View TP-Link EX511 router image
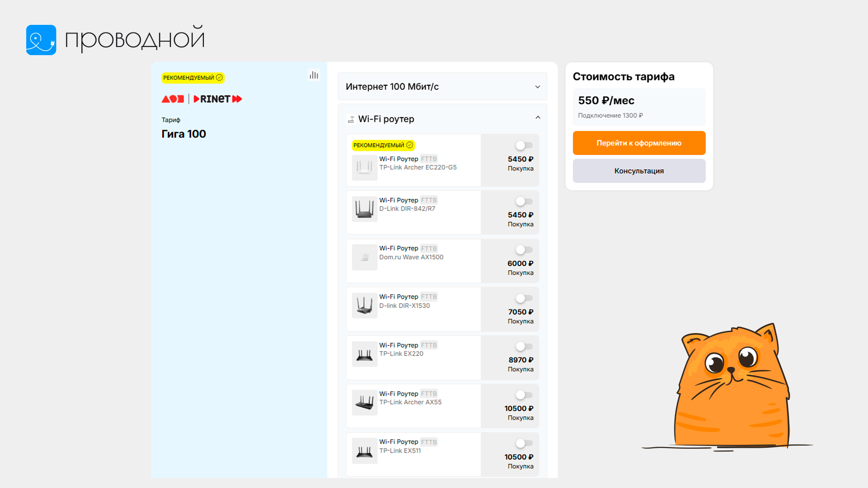Image resolution: width=868 pixels, height=488 pixels. [x=365, y=451]
